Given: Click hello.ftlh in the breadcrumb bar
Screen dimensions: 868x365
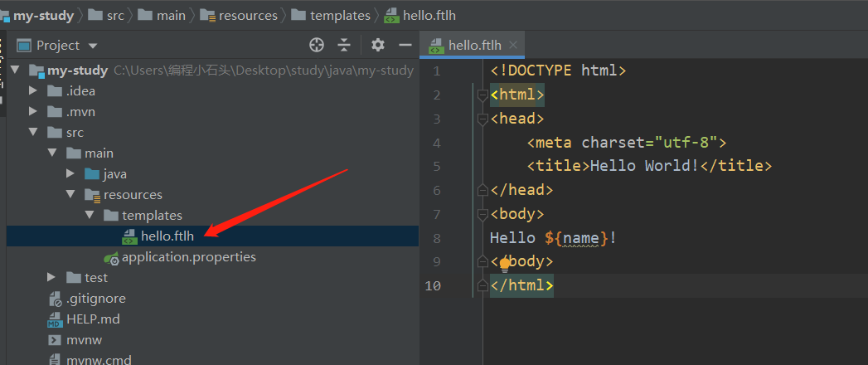Looking at the screenshot, I should pos(429,16).
